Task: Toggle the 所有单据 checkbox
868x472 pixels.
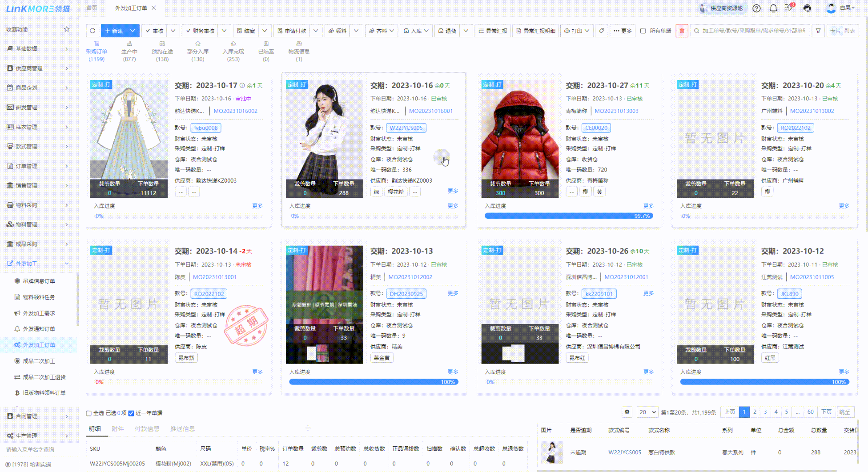Action: 643,31
